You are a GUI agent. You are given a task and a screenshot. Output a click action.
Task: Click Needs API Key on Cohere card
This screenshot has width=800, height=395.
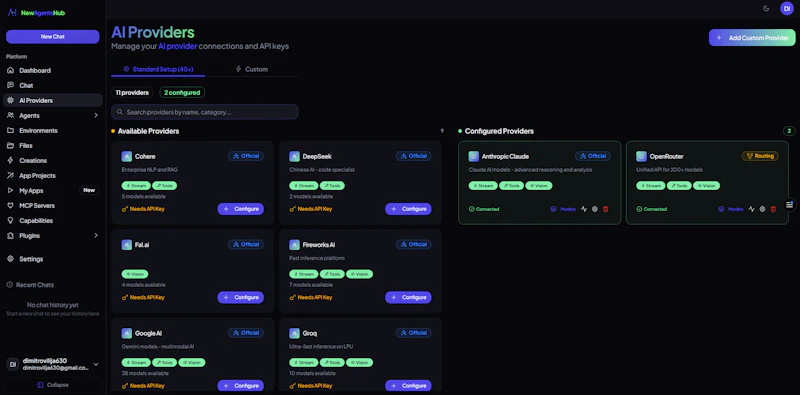(x=143, y=209)
